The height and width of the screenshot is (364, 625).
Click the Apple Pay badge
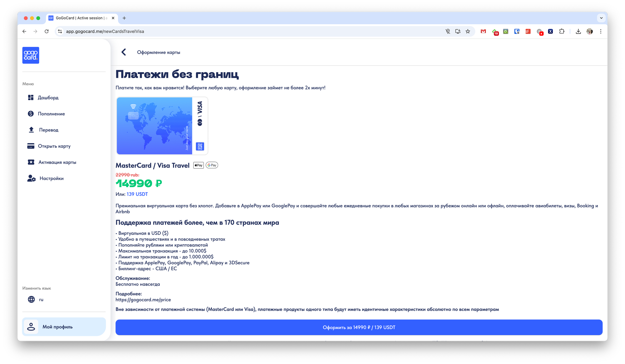tap(198, 165)
